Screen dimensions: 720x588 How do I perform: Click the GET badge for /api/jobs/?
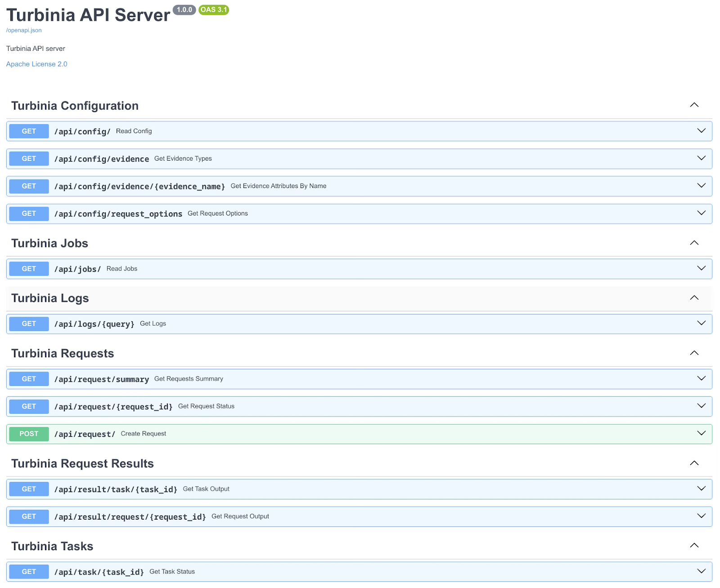(29, 269)
